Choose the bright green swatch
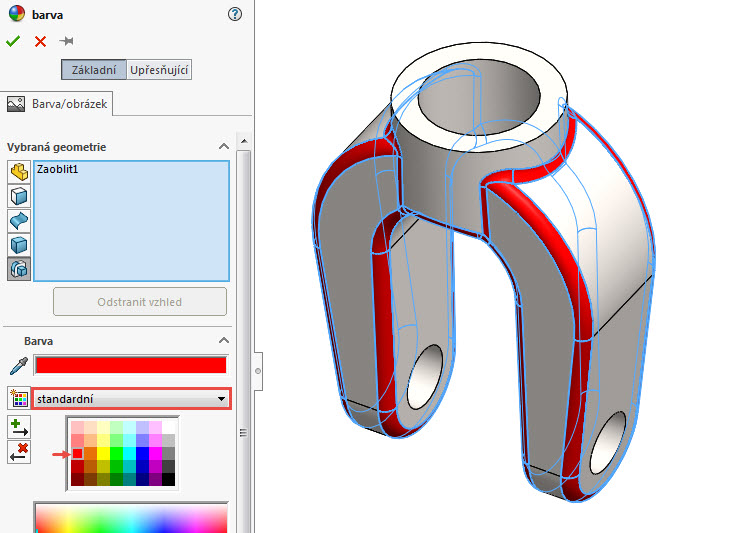Image resolution: width=750 pixels, height=533 pixels. coord(116,454)
